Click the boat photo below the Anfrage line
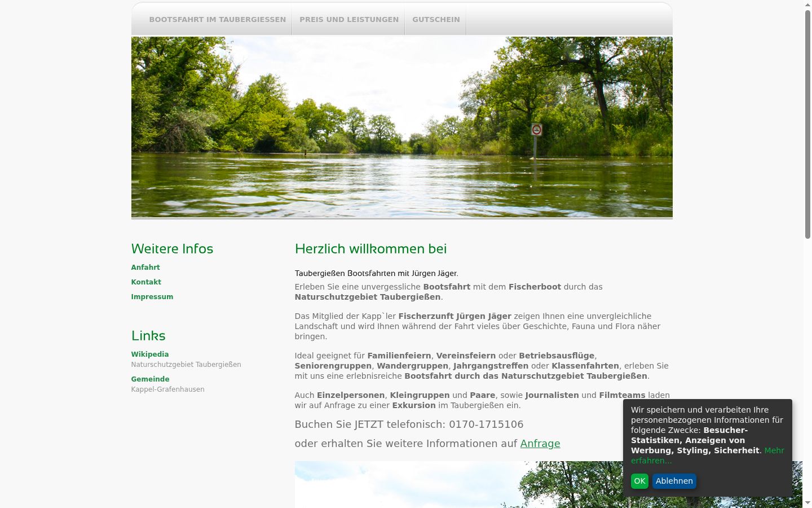The width and height of the screenshot is (812, 508). [x=458, y=484]
